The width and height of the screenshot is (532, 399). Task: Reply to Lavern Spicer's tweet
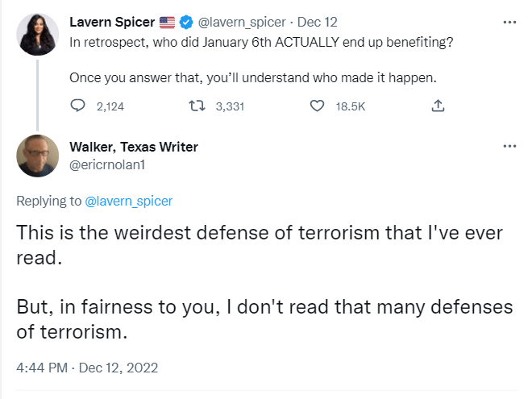point(78,106)
